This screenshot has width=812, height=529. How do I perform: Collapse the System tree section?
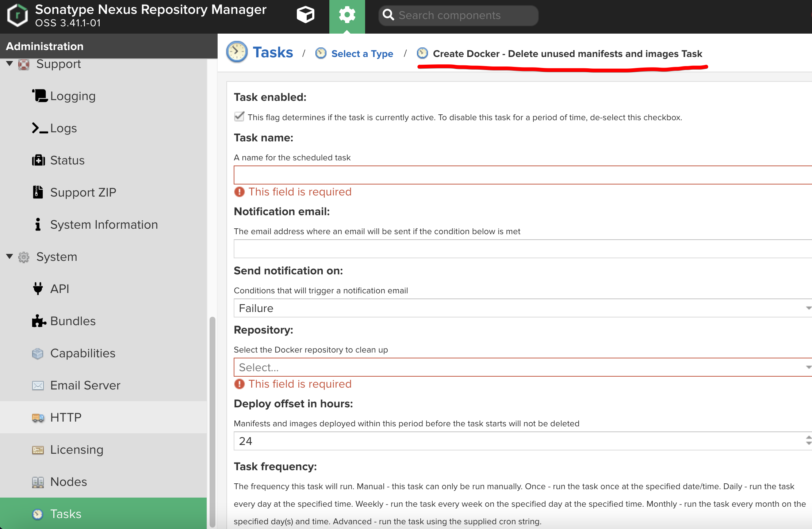pyautogui.click(x=10, y=256)
